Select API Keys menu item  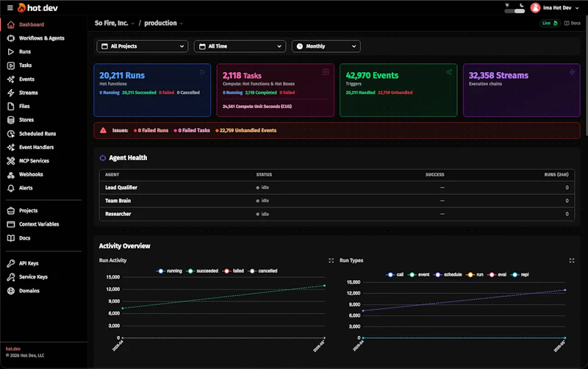29,263
